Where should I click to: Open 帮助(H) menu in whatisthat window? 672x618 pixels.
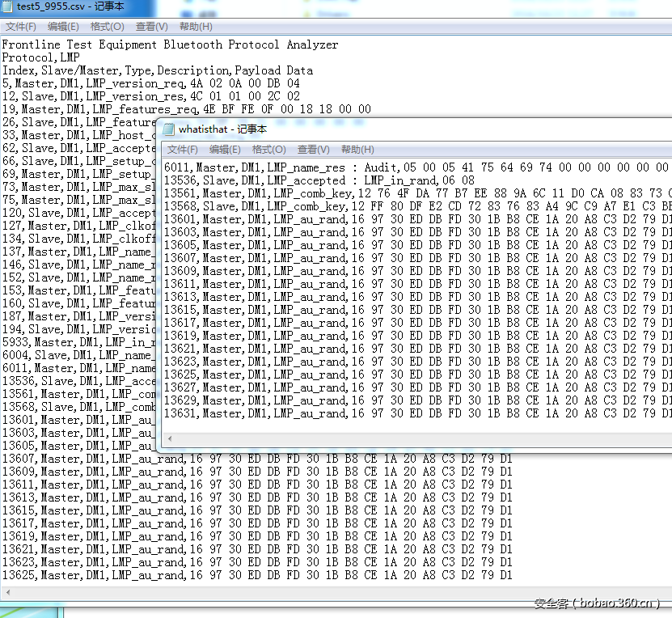pyautogui.click(x=357, y=150)
